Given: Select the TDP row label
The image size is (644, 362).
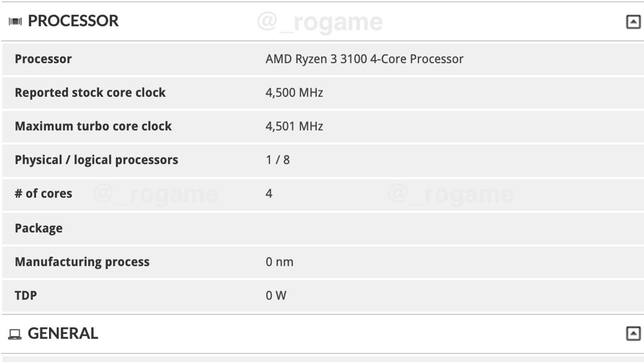Looking at the screenshot, I should 26,296.
